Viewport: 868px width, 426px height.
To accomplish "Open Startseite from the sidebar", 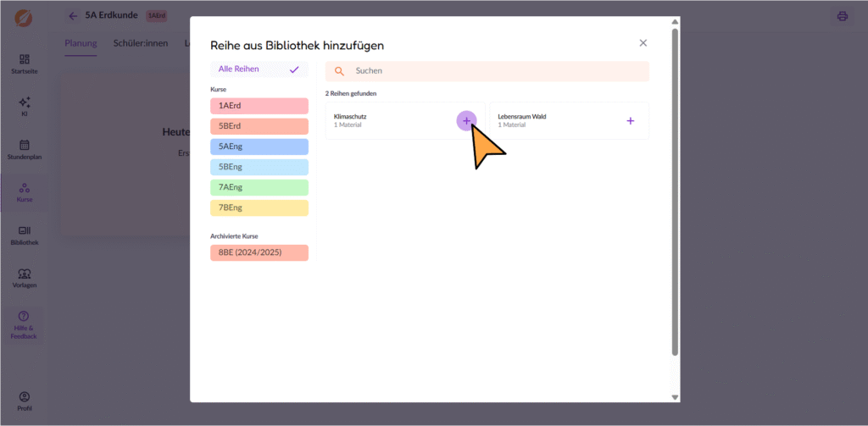I will click(24, 64).
